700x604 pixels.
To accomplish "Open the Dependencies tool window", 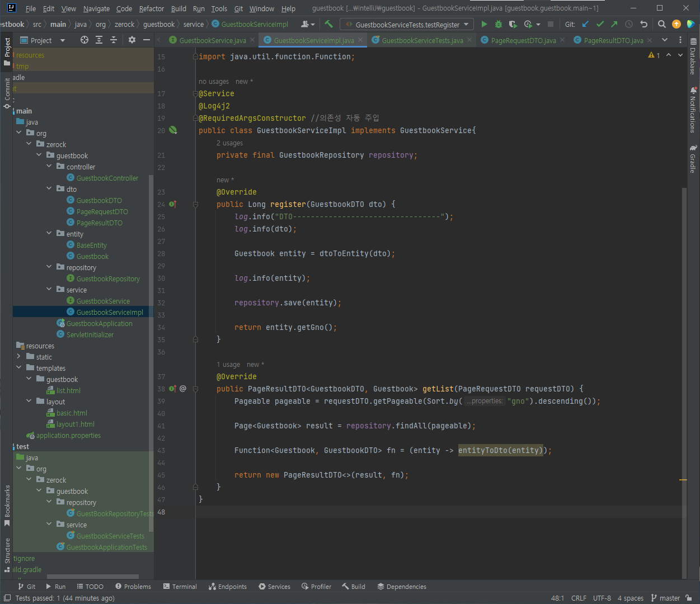I will point(402,587).
